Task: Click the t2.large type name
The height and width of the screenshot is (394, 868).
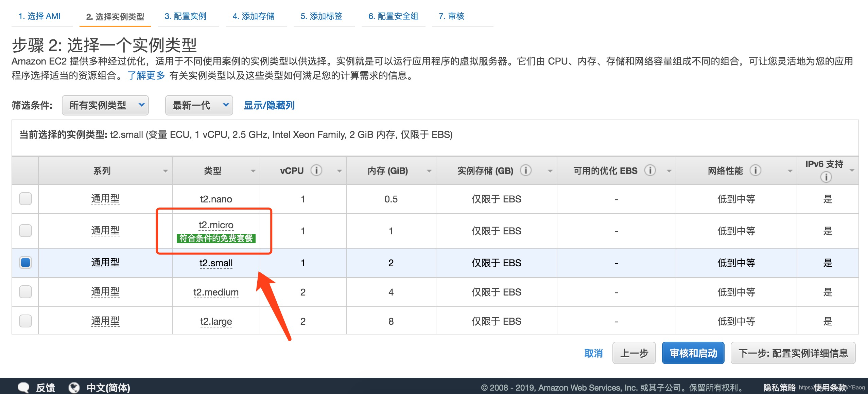Action: [x=216, y=321]
